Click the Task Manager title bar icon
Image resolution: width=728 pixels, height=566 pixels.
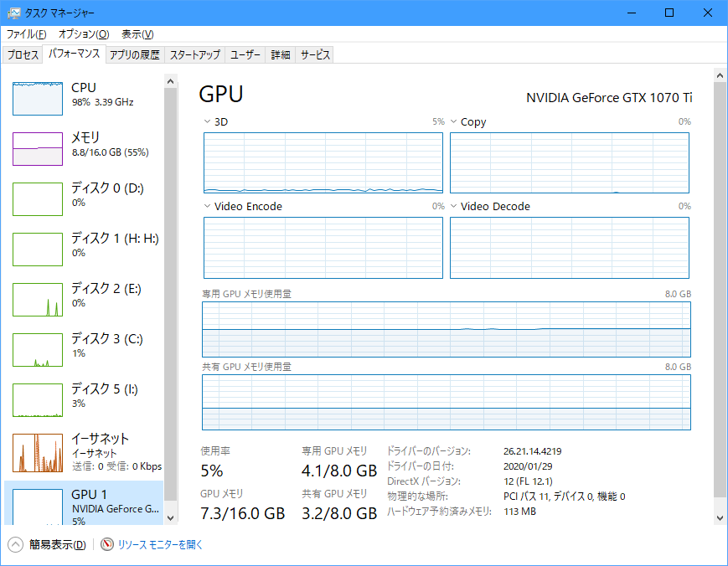[14, 13]
